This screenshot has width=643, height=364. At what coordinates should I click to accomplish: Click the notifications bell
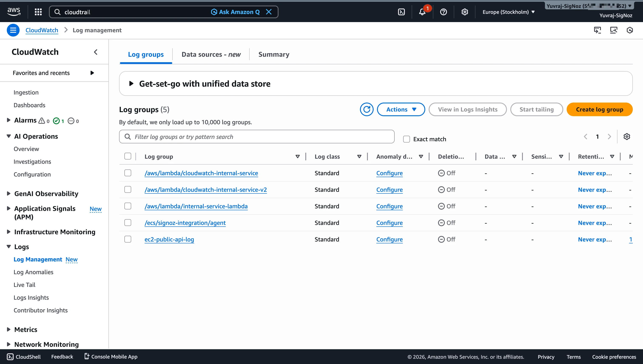422,12
